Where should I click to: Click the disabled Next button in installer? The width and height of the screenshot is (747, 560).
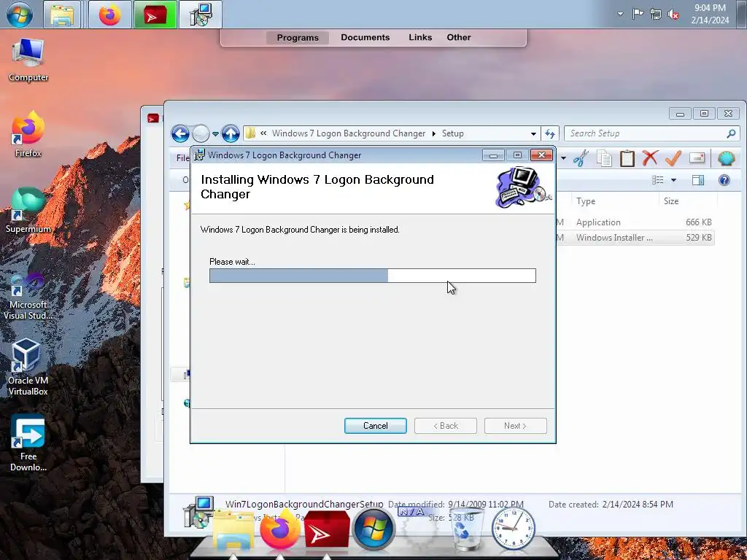pos(516,426)
